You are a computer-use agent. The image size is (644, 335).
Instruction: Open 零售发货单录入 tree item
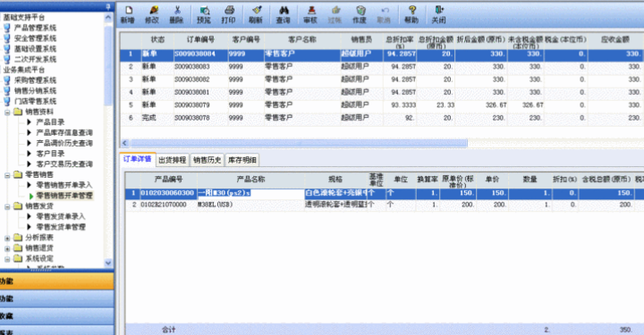[61, 216]
